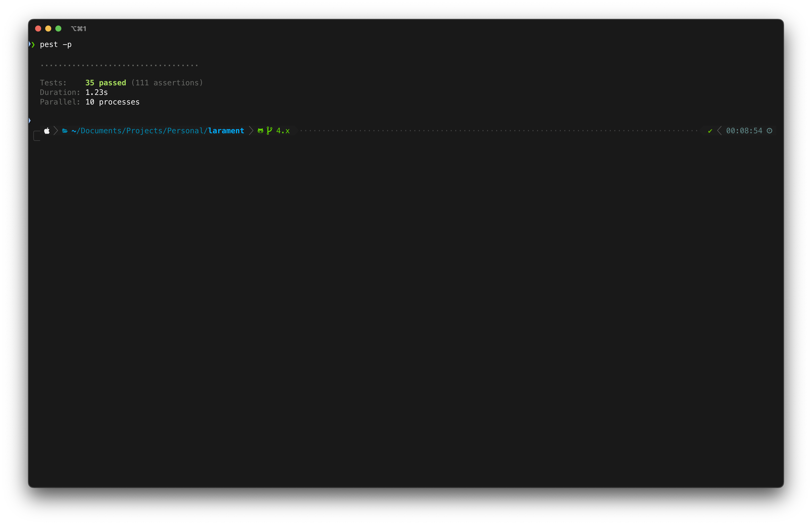Click the chevron separator after Apple logo

coord(56,131)
